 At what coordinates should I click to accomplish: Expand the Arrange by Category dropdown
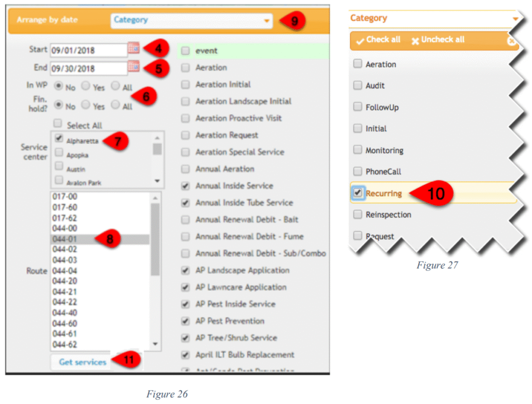(x=267, y=21)
